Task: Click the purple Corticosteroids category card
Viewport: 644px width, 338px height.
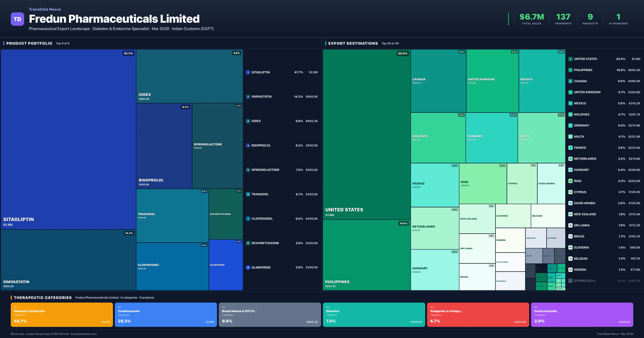Action: (582, 315)
